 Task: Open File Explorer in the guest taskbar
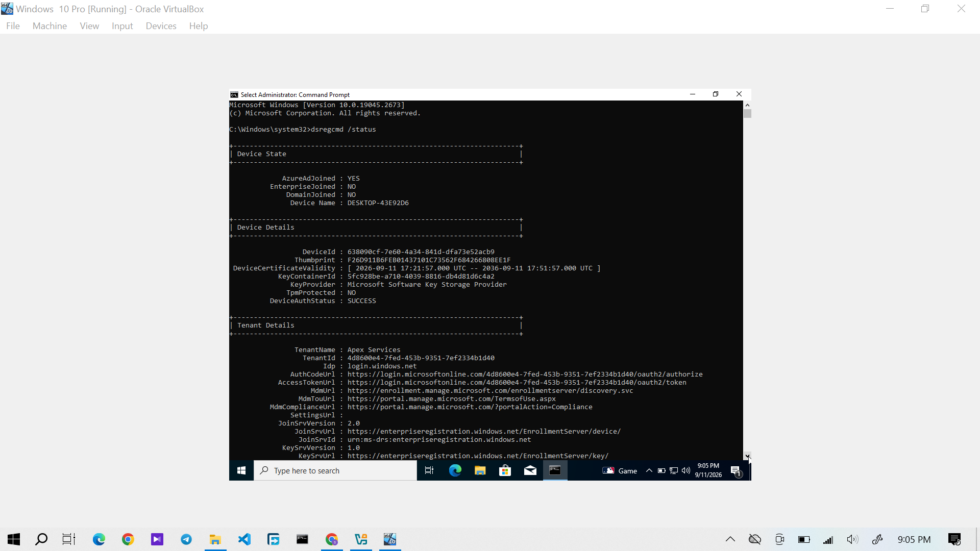click(x=480, y=470)
